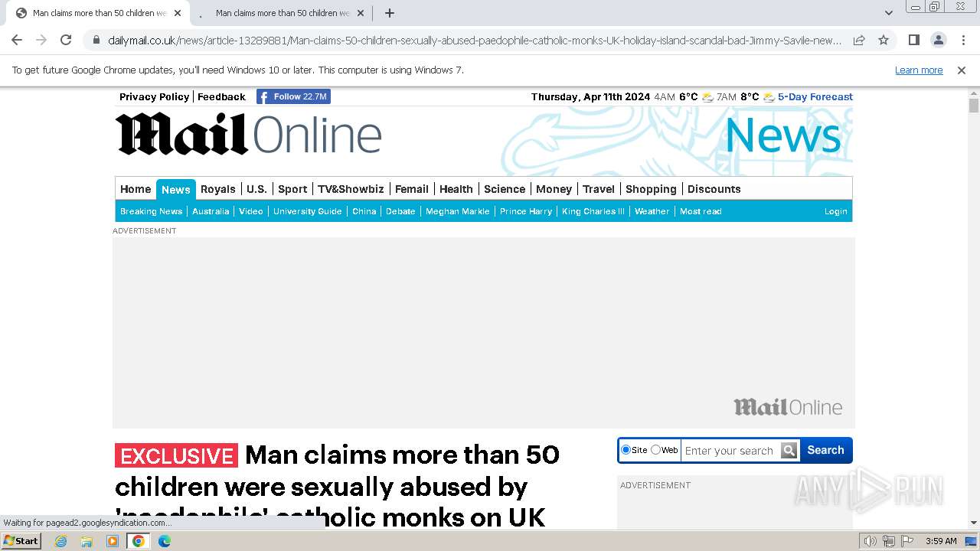This screenshot has height=551, width=980.
Task: Click the address bar URL
Action: coord(475,40)
